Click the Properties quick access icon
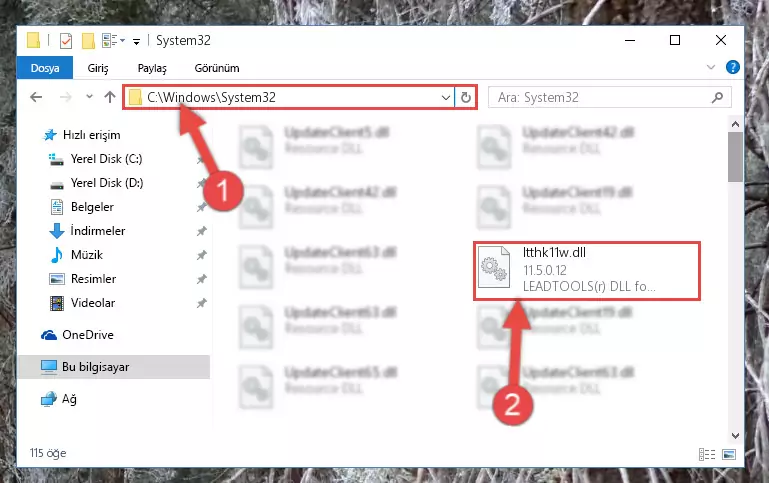Screen dimensions: 769x483 [x=66, y=41]
